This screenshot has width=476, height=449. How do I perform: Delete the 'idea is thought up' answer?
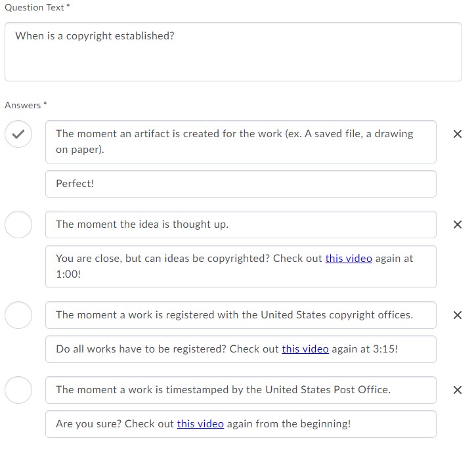click(457, 224)
